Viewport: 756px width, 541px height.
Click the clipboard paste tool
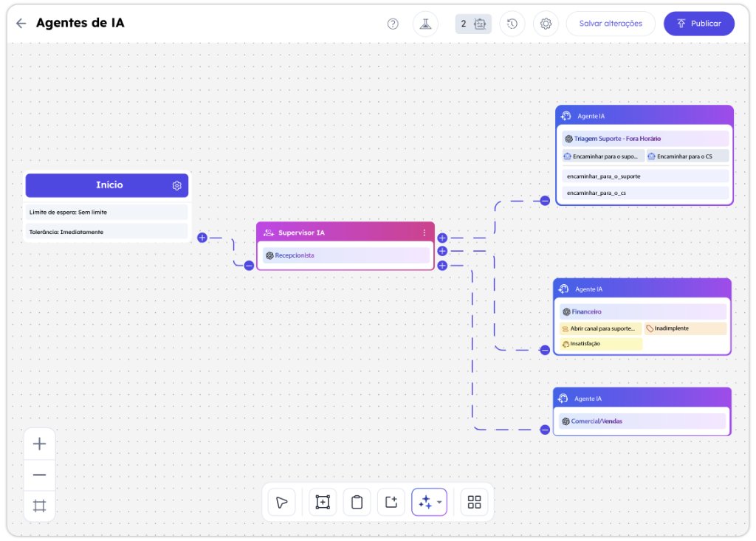(x=357, y=502)
